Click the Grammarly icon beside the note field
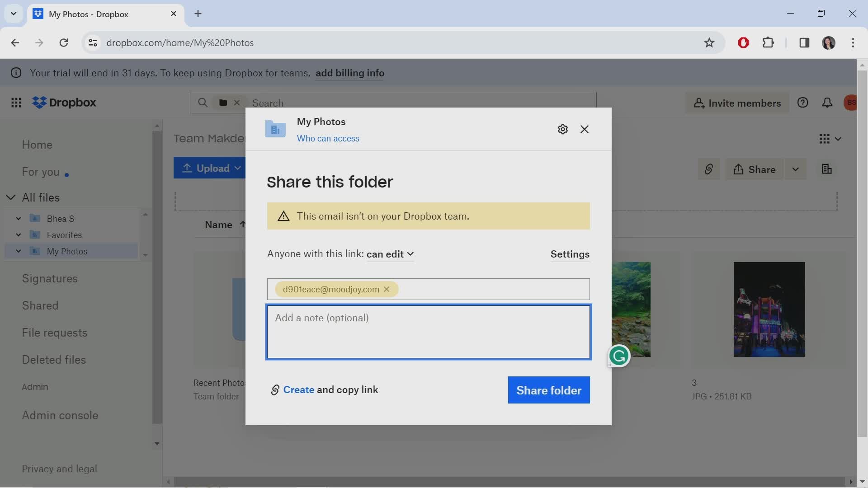This screenshot has width=868, height=488. point(619,356)
